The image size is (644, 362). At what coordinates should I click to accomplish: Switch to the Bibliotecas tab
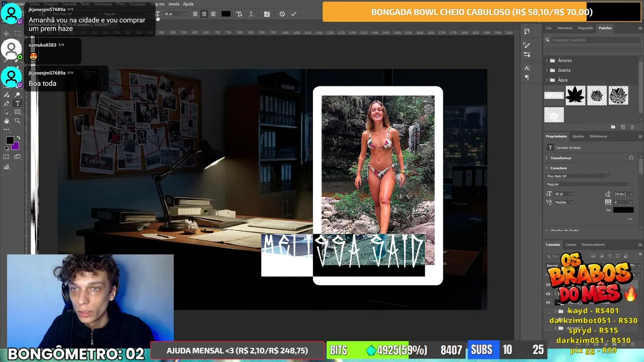coord(599,136)
